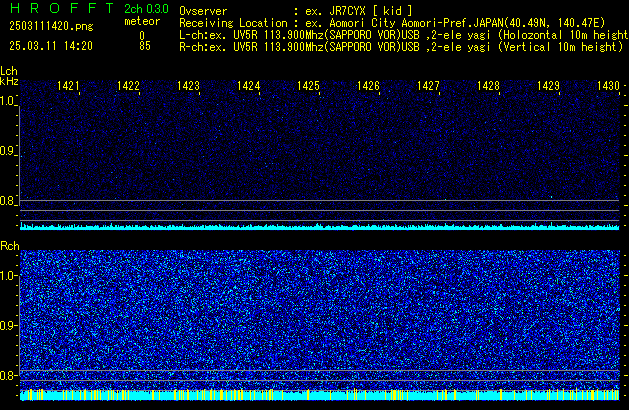Click the "kHz" unit label
The width and height of the screenshot is (629, 410).
pyautogui.click(x=9, y=81)
